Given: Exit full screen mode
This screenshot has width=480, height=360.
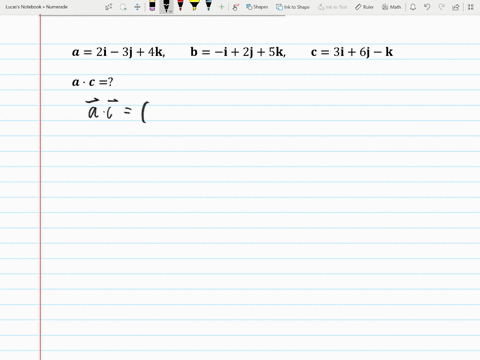Looking at the screenshot, I should coord(471,7).
